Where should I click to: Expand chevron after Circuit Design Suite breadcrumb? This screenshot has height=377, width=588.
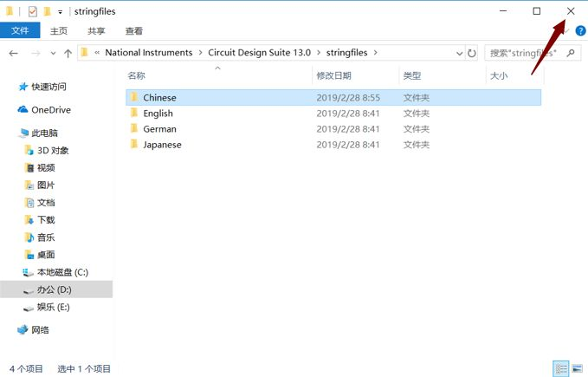pos(319,53)
